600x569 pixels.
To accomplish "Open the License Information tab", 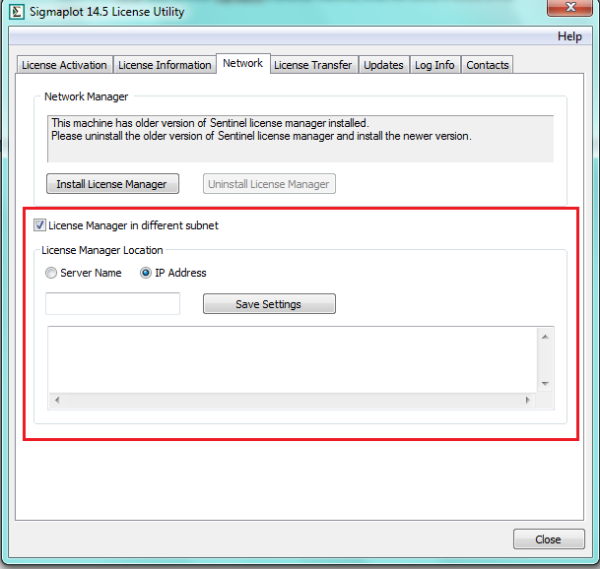I will (x=164, y=65).
